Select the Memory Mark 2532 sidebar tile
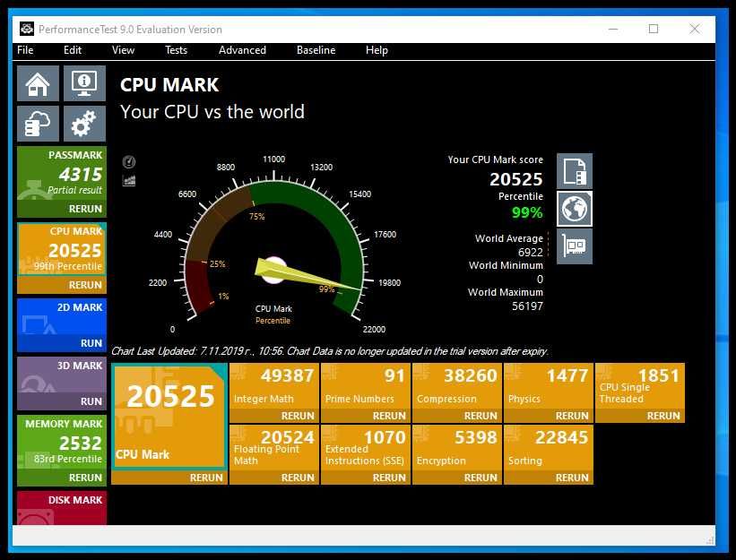This screenshot has height=560, width=736. [x=62, y=443]
